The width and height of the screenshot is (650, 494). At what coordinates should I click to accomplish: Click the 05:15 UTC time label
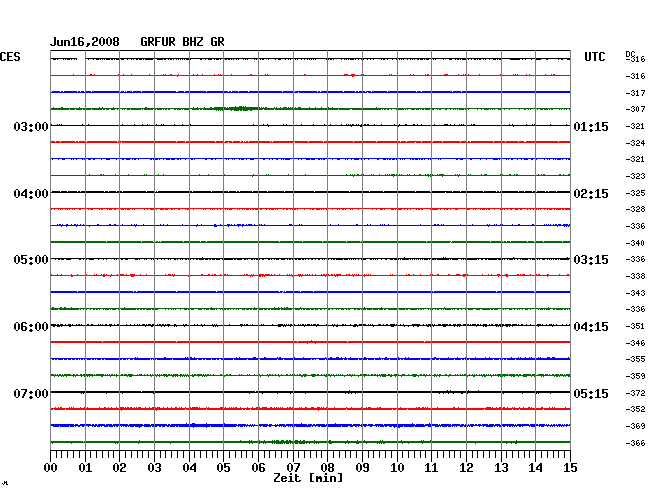coord(591,393)
